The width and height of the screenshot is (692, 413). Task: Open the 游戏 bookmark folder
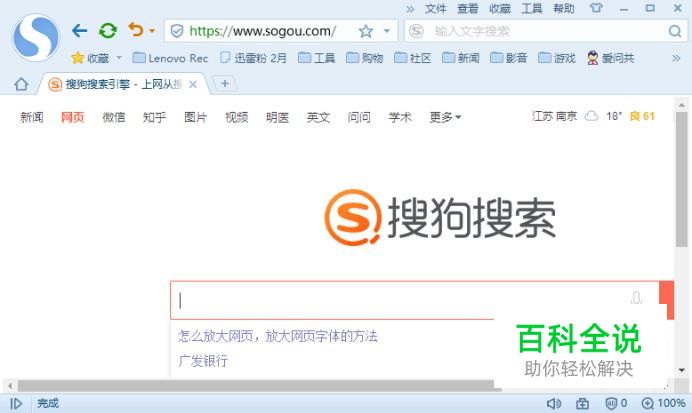[x=557, y=58]
